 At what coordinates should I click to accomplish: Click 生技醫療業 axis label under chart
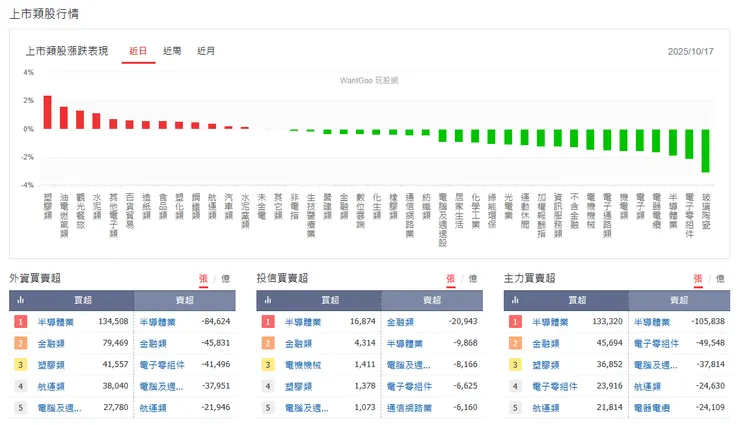311,215
